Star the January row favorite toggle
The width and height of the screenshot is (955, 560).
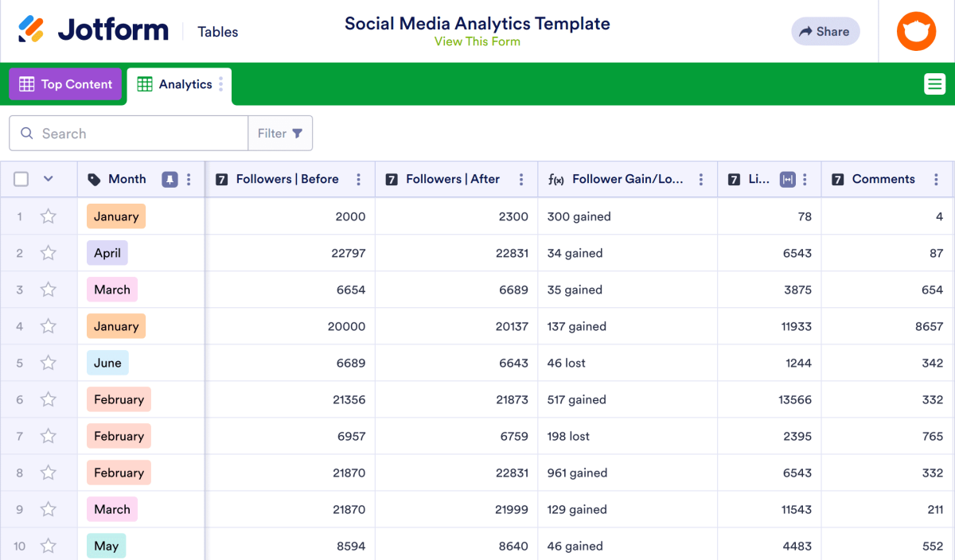pos(48,216)
